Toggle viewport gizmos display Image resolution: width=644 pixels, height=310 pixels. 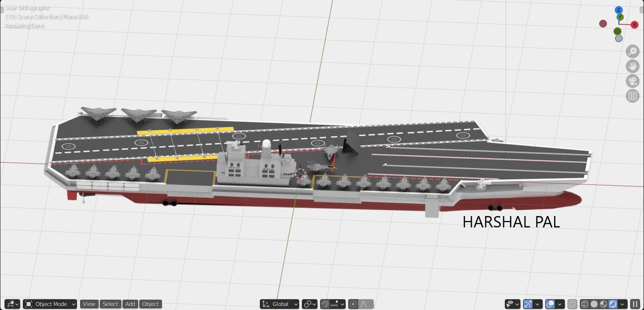pos(527,304)
